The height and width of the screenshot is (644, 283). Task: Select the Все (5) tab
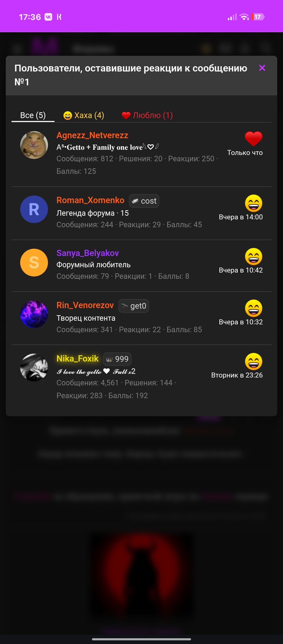click(33, 115)
